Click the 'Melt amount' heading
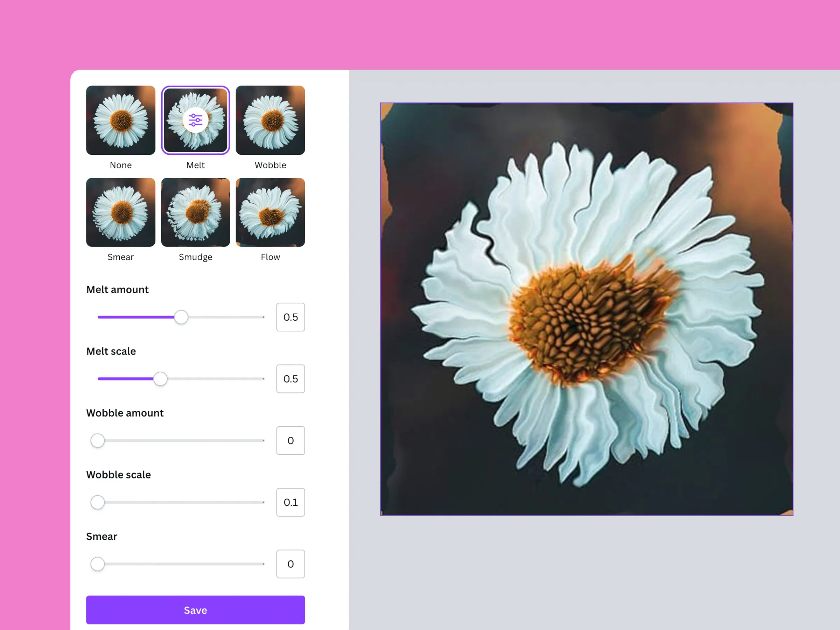Screen dimensions: 840x630 (x=117, y=289)
